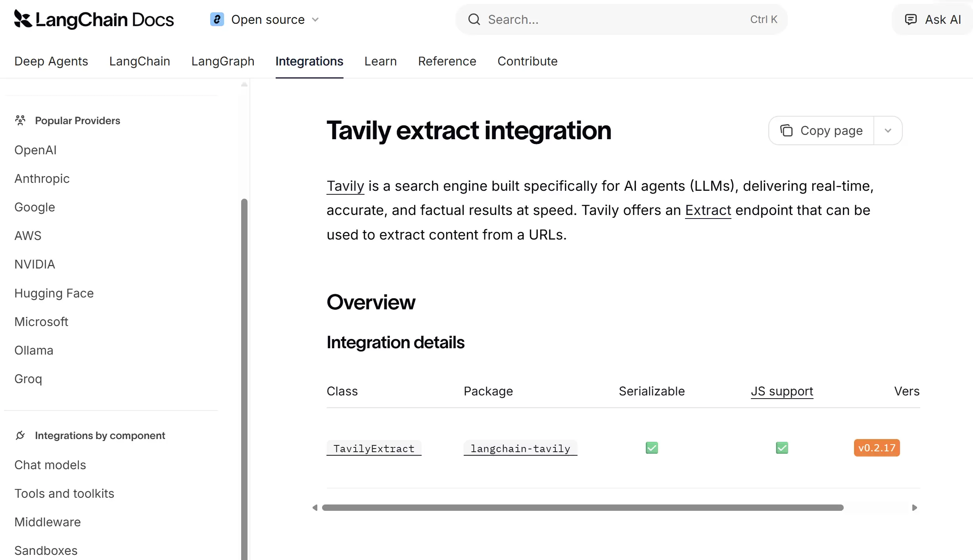Click the Popular Providers people icon
Viewport: 973px width, 560px height.
pos(20,121)
